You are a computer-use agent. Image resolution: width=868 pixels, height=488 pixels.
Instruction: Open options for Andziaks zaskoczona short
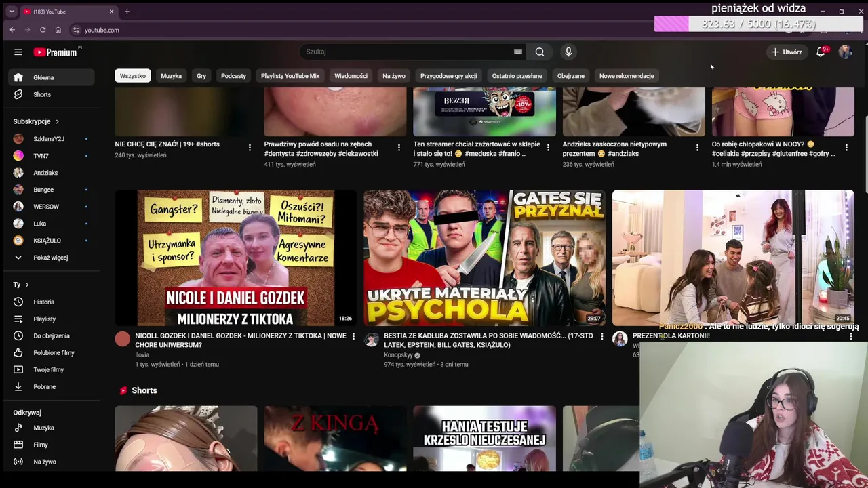697,147
